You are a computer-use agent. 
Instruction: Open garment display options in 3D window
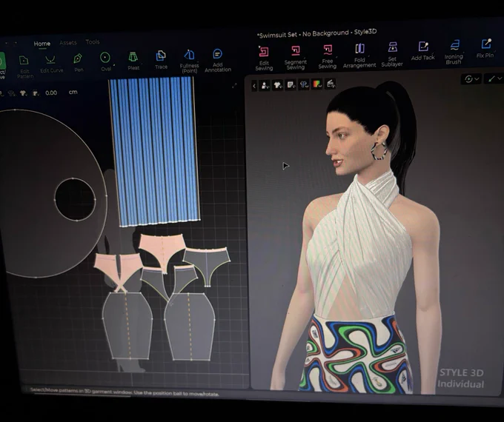click(x=278, y=85)
